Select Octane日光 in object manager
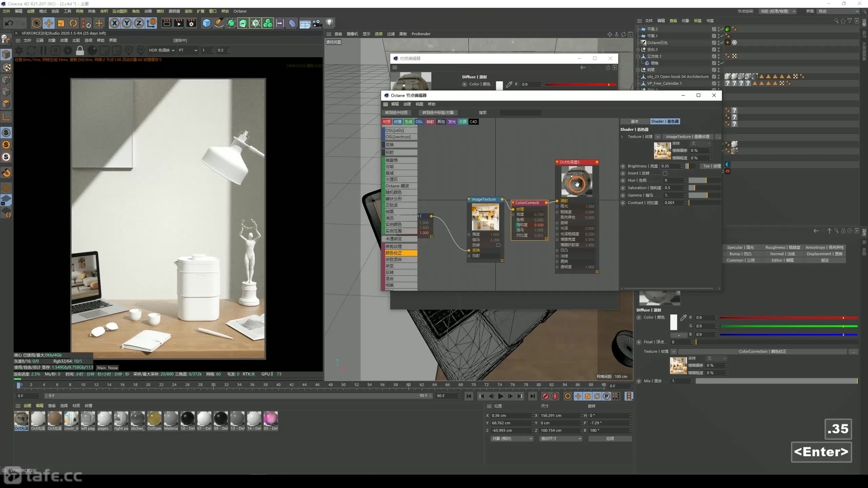Viewport: 868px width, 488px height. click(x=657, y=43)
